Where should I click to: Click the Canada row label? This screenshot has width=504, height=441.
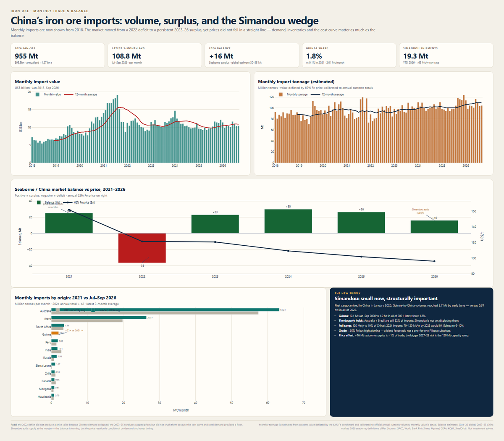click(46, 381)
